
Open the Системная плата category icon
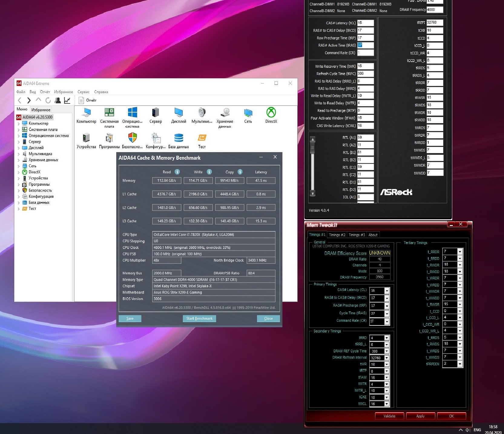point(109,113)
